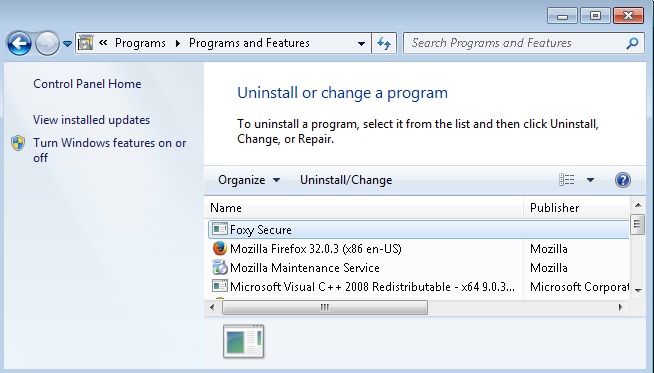
Task: Select Programs and Features breadcrumb
Action: click(x=249, y=43)
